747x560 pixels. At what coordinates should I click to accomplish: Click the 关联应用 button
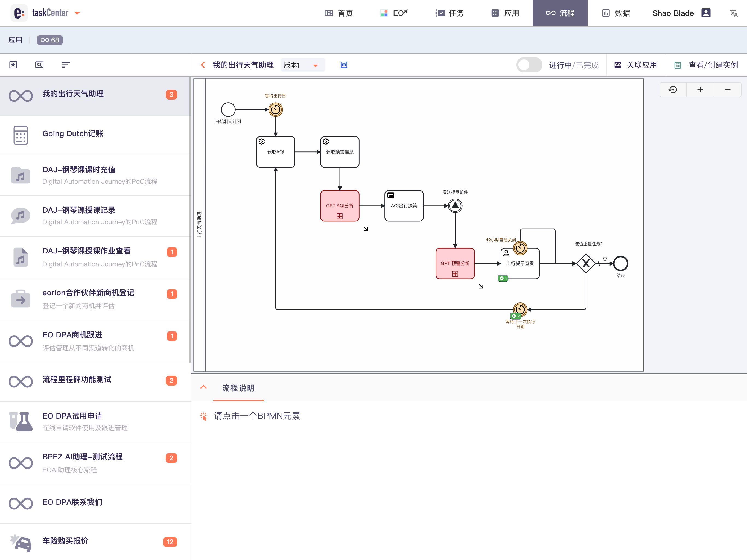(636, 65)
